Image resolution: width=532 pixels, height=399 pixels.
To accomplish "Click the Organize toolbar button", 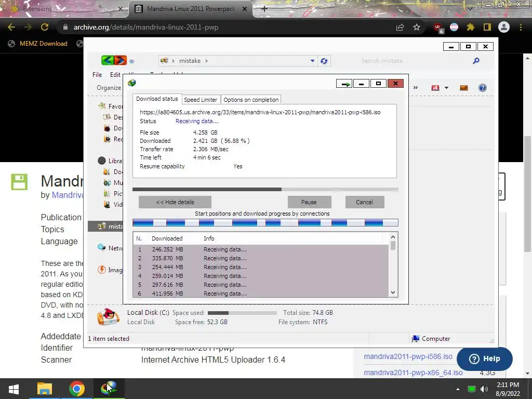I will click(109, 88).
